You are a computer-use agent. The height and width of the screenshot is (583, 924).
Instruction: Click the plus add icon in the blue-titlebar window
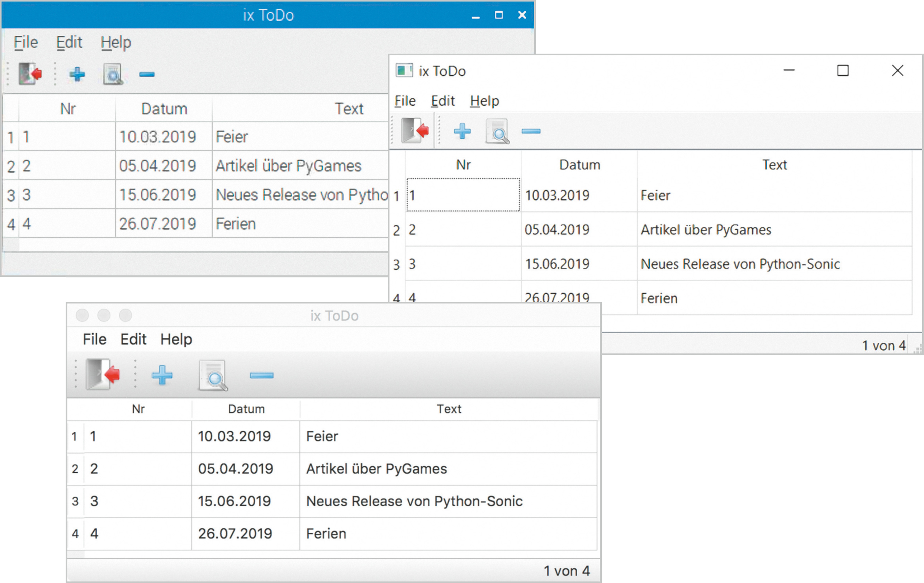[77, 74]
